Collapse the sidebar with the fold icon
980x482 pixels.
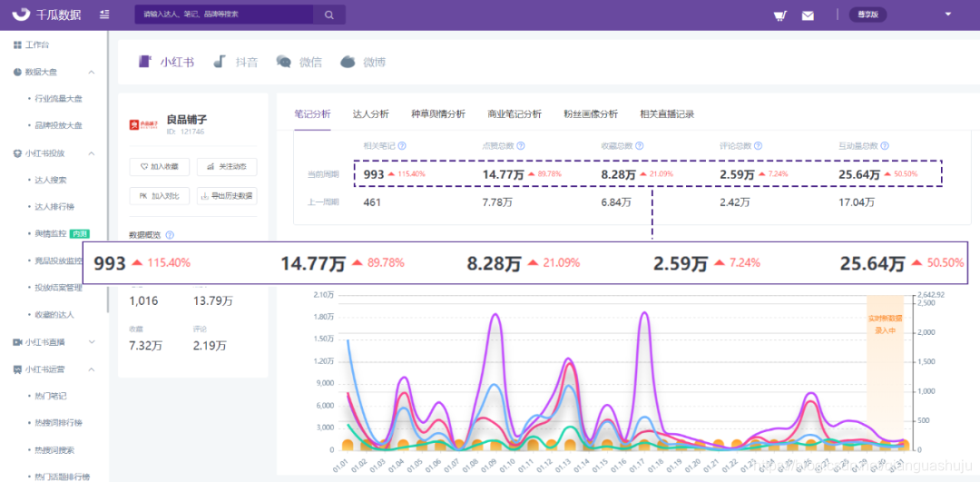click(104, 15)
